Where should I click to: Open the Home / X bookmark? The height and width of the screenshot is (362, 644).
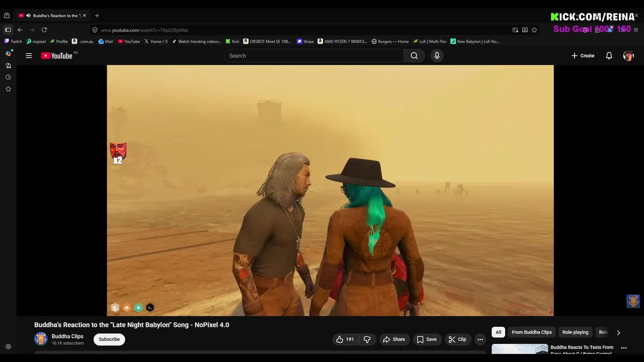[x=156, y=41]
